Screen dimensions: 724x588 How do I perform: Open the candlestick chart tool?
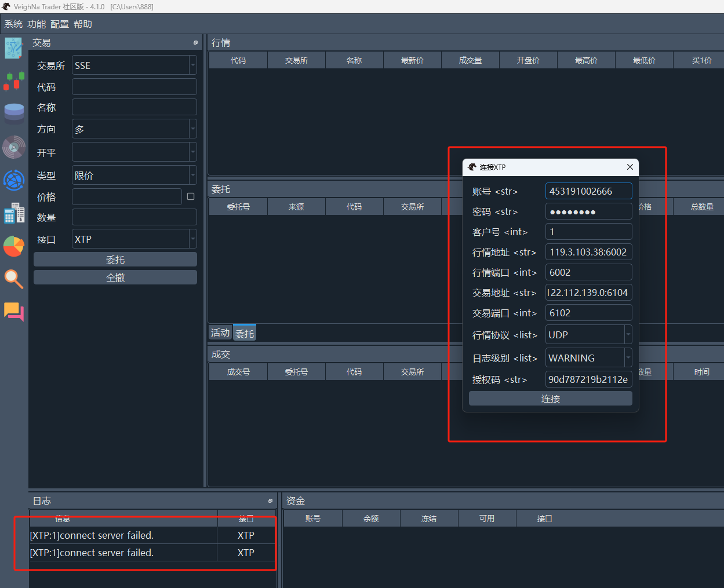(14, 81)
